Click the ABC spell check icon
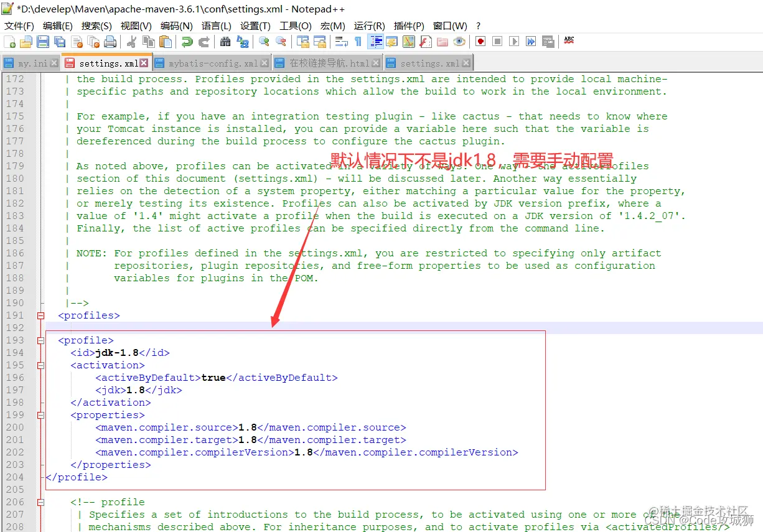This screenshot has height=532, width=763. click(x=569, y=41)
